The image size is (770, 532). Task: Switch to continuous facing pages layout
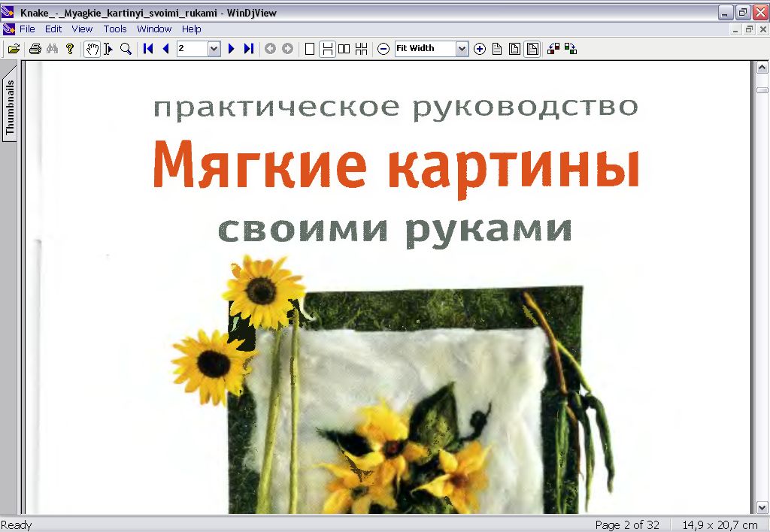[x=362, y=49]
